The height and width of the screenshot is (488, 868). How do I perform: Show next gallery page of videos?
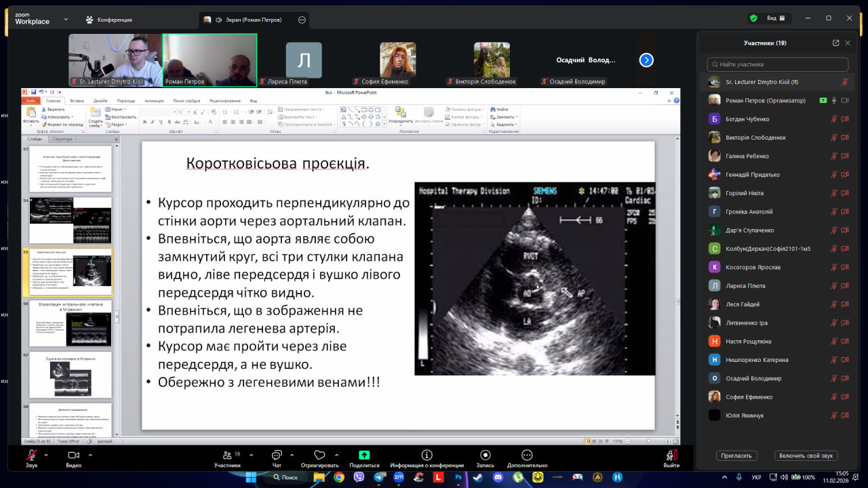click(x=646, y=60)
